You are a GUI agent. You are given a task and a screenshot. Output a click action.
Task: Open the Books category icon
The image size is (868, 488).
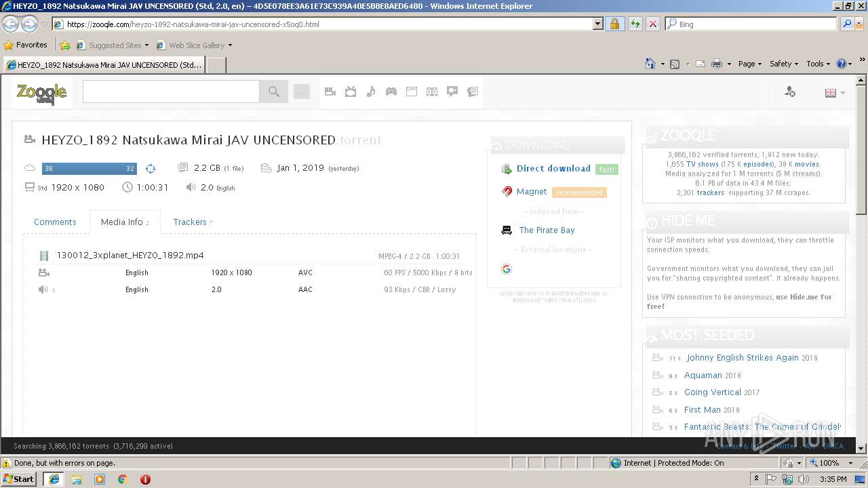click(x=432, y=91)
